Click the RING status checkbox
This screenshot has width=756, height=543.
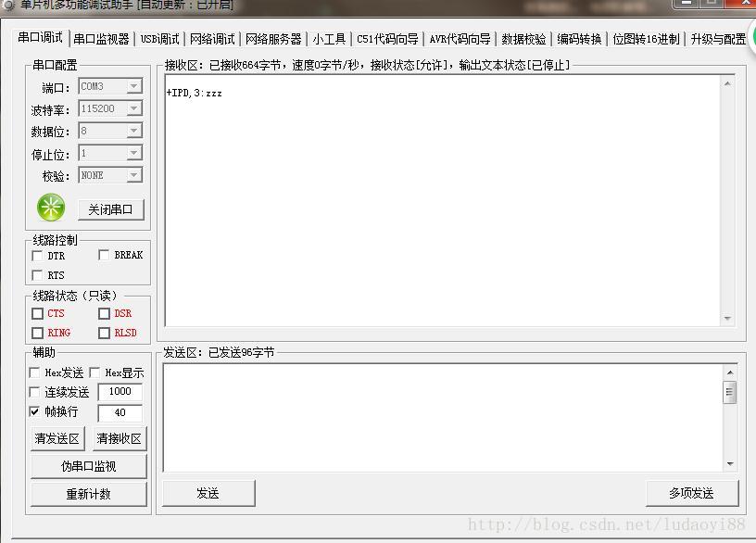click(x=37, y=333)
